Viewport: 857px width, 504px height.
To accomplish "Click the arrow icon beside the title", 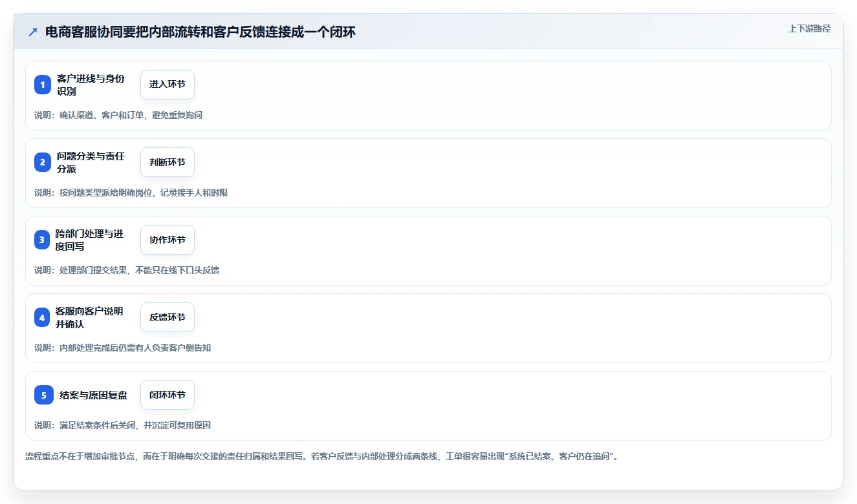I will (x=32, y=32).
